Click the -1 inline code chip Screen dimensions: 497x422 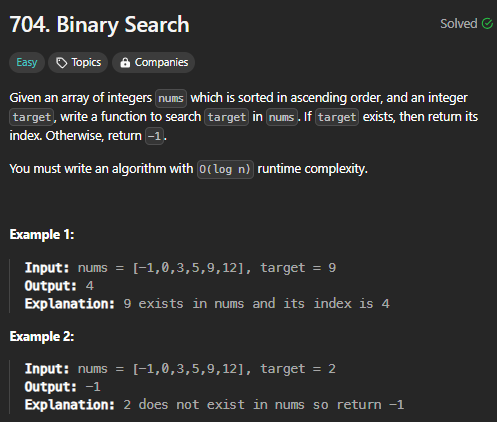(x=154, y=136)
